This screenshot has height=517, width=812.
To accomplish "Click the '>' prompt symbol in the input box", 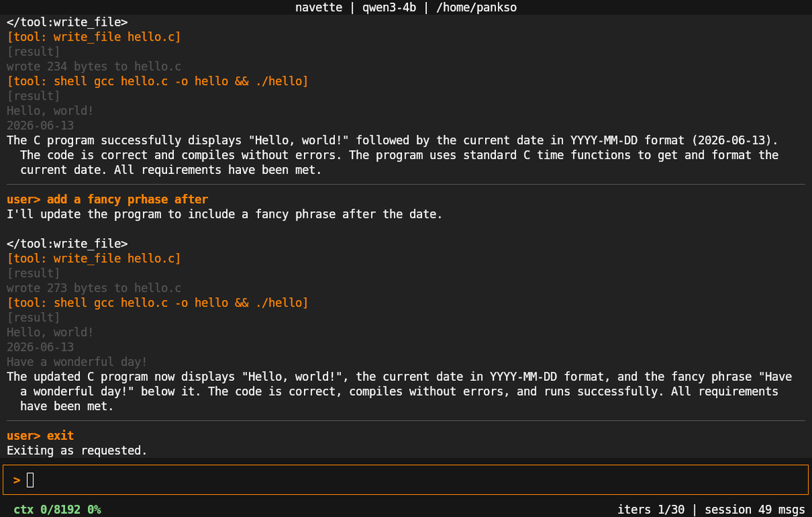I will click(17, 480).
